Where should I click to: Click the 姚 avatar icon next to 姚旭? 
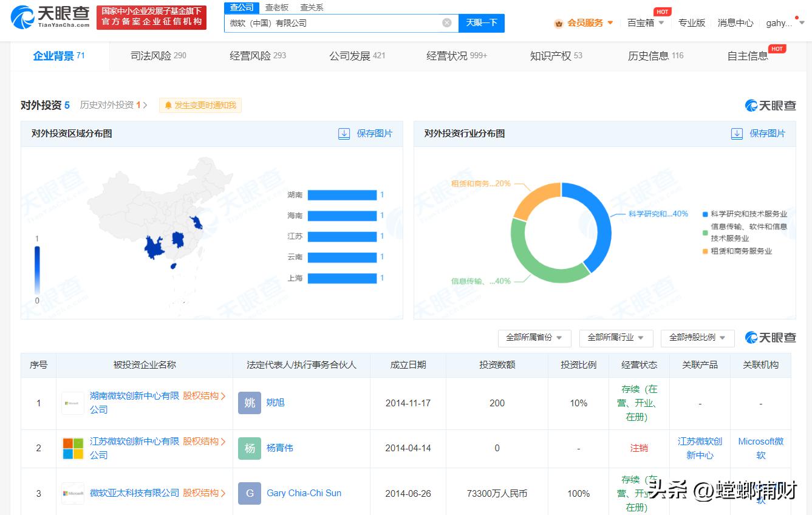[x=249, y=403]
